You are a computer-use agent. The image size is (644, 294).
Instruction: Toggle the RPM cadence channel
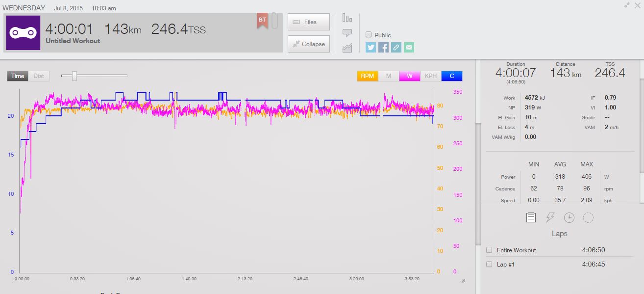[368, 76]
